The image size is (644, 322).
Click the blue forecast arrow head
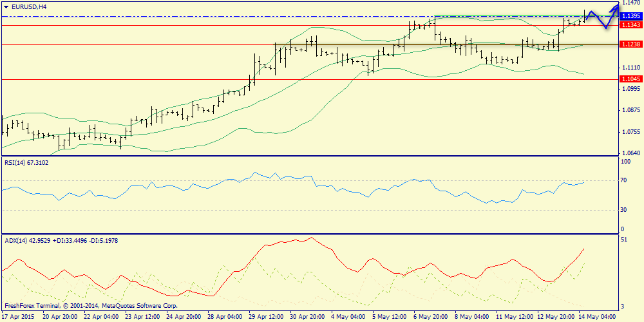616,6
